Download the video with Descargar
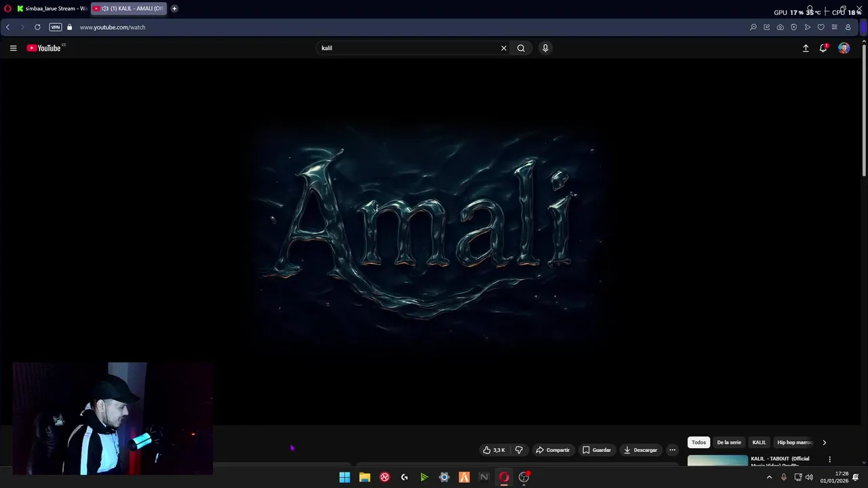The image size is (868, 488). click(641, 450)
